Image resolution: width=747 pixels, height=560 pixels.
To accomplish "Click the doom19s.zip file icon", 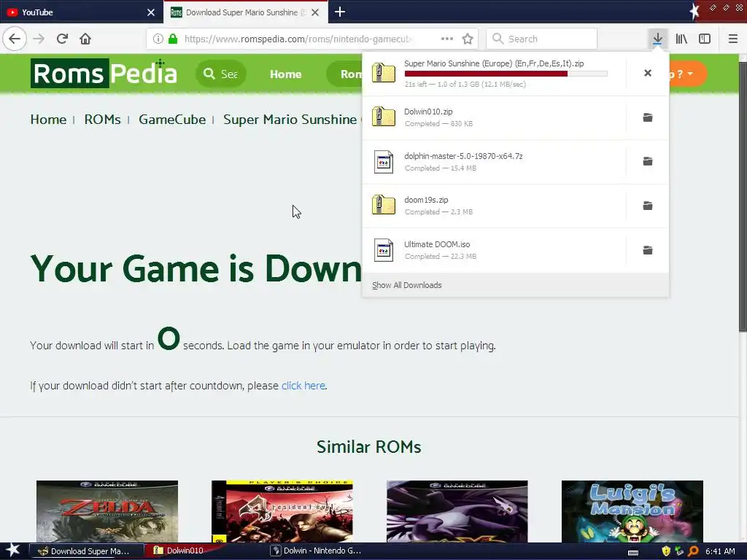I will [384, 205].
